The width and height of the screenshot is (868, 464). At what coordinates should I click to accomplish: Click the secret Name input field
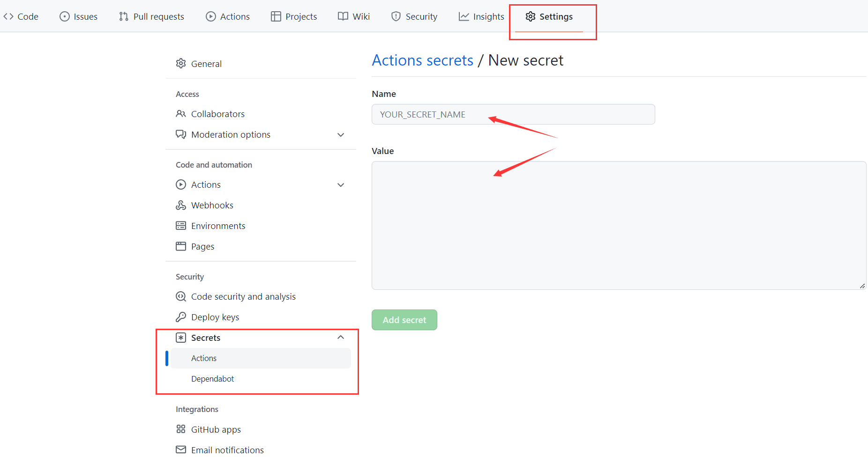[x=513, y=114]
